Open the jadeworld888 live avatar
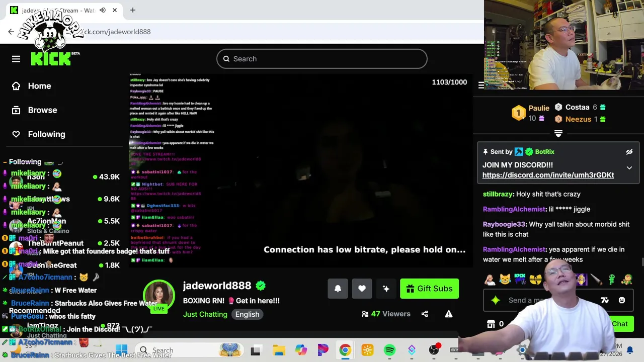 click(159, 295)
